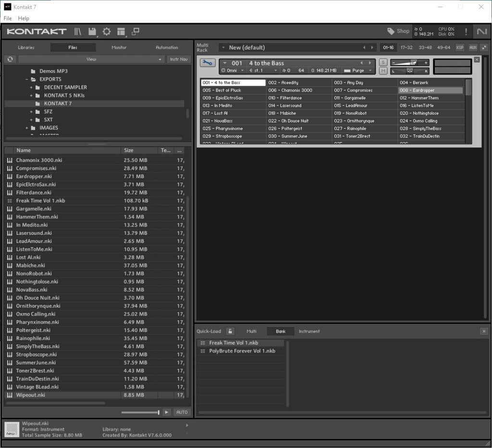The width and height of the screenshot is (492, 448).
Task: Switch to the Libraries tab
Action: coord(26,48)
